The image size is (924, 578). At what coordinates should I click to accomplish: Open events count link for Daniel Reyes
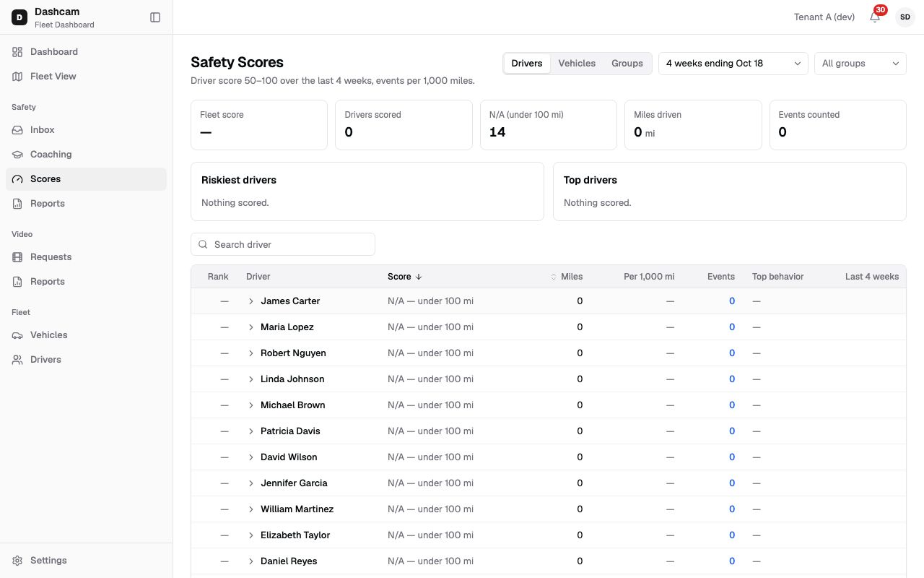coord(732,561)
